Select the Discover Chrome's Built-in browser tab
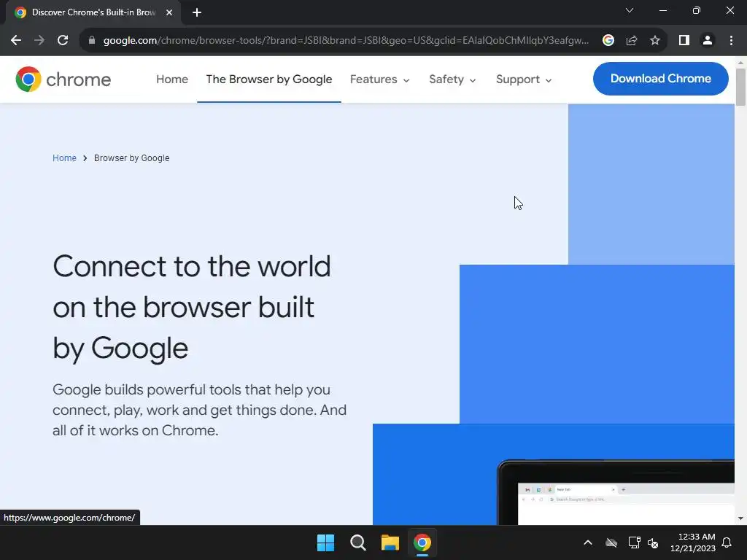This screenshot has height=560, width=747. [93, 12]
